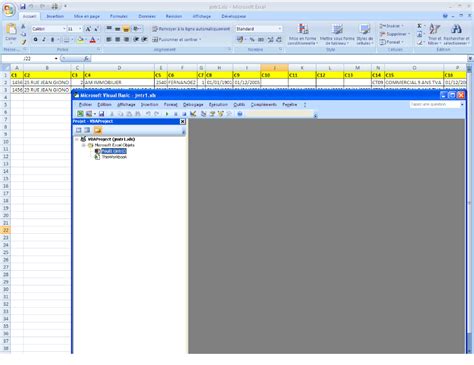
Task: Click the red font color A button
Action: [93, 40]
